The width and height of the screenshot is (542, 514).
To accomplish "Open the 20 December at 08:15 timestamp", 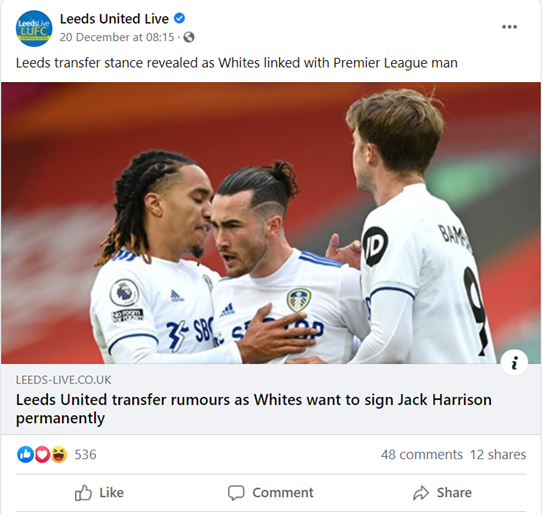I will pyautogui.click(x=117, y=37).
